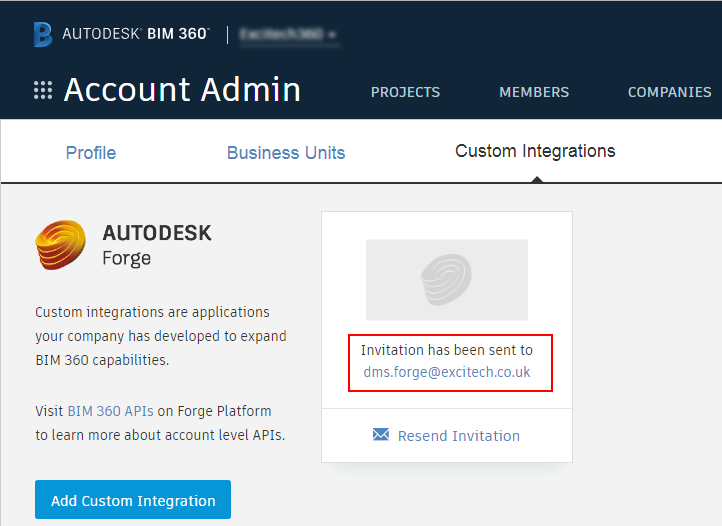The height and width of the screenshot is (526, 722).
Task: Go to the MEMBERS navigation item
Action: (x=534, y=92)
